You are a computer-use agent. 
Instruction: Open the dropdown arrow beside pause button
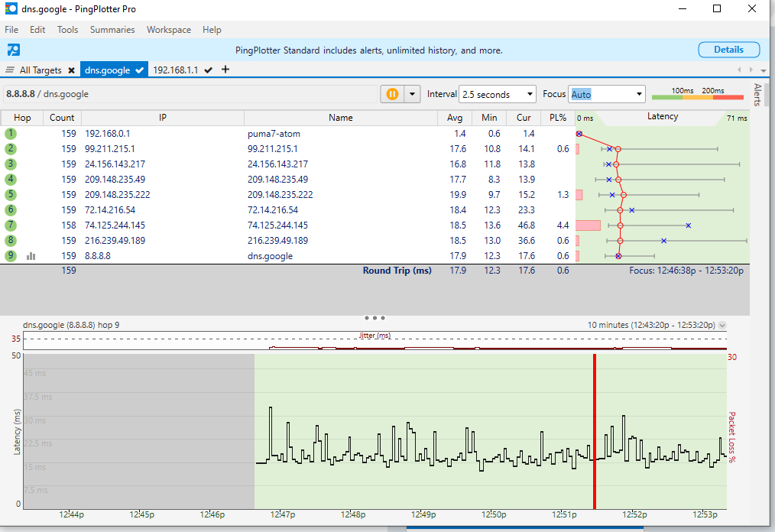[x=412, y=94]
